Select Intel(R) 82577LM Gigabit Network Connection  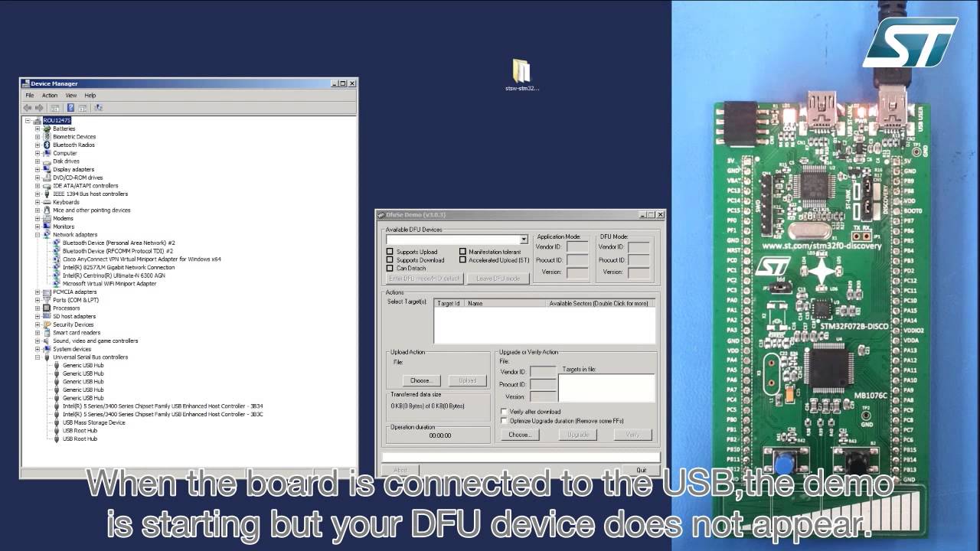click(x=119, y=267)
